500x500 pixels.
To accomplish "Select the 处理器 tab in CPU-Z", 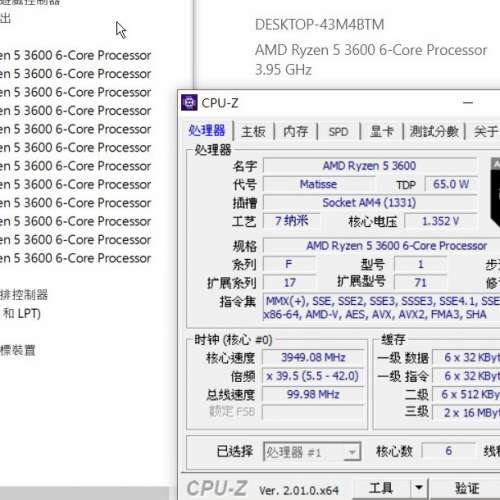I will [207, 130].
